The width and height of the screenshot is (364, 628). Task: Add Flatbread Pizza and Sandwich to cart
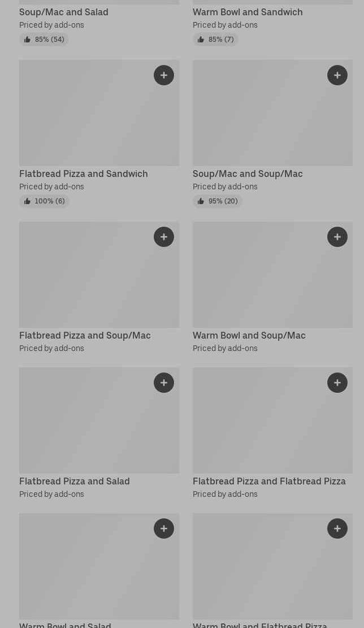point(164,75)
